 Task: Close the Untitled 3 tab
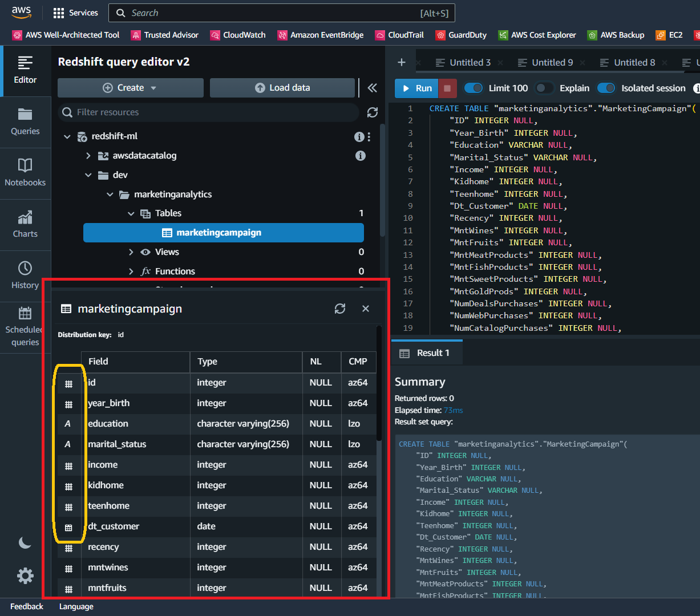500,63
